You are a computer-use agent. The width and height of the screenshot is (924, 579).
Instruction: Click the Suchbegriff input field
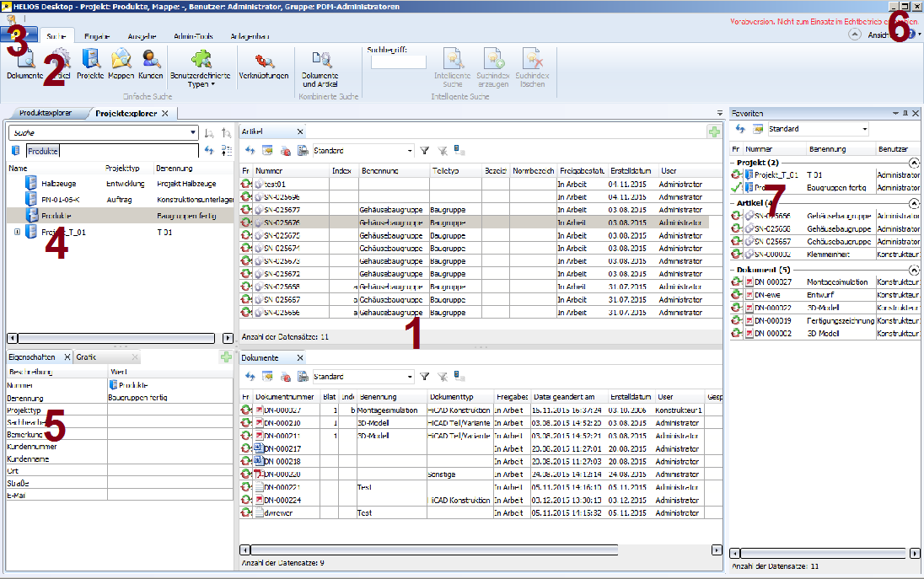tap(398, 62)
